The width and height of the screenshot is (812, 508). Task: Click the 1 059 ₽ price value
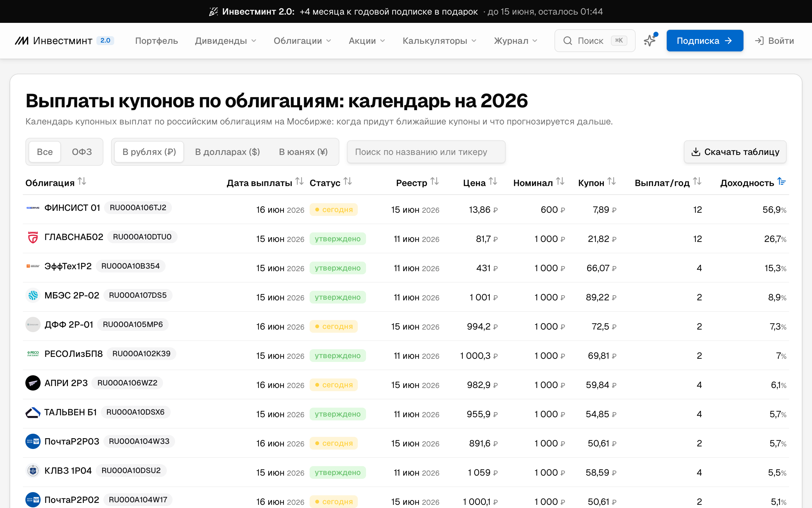point(482,473)
